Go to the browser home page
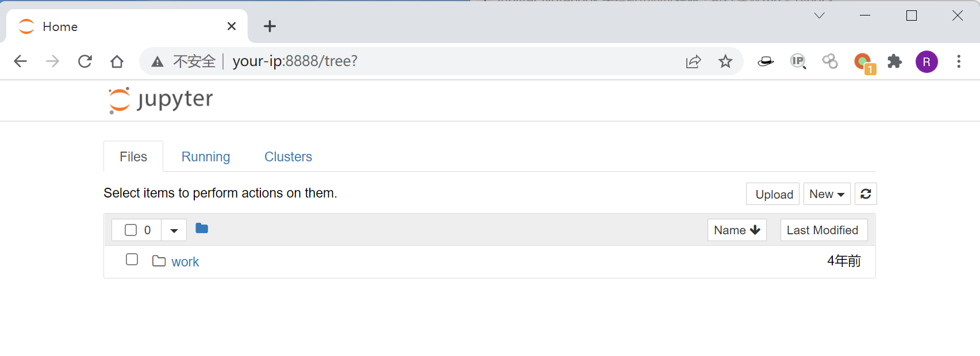The width and height of the screenshot is (980, 356). (x=117, y=61)
